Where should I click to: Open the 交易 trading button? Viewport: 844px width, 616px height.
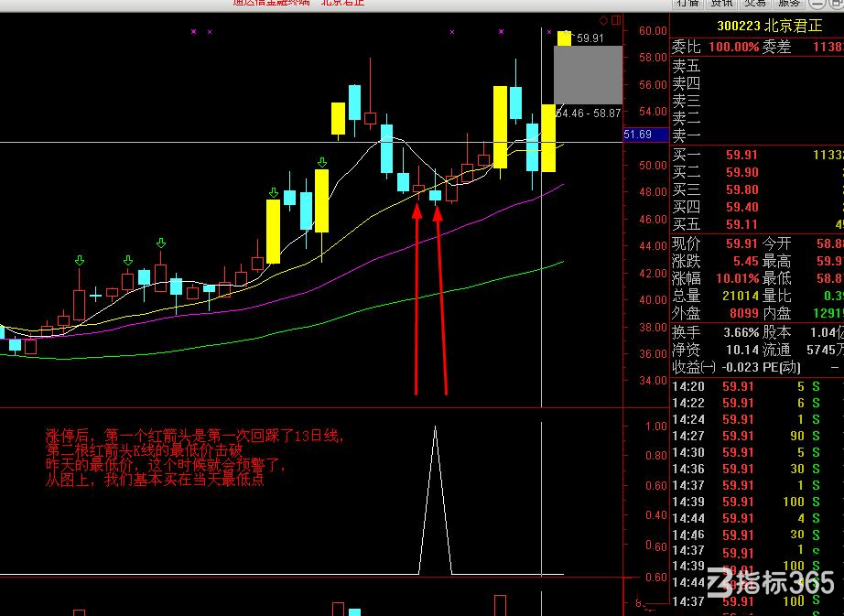pyautogui.click(x=754, y=4)
